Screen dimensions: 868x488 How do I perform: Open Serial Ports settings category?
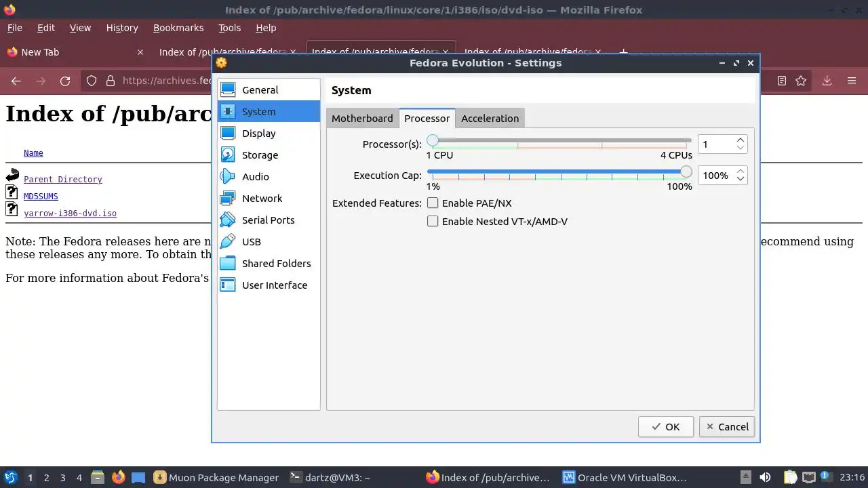tap(269, 220)
